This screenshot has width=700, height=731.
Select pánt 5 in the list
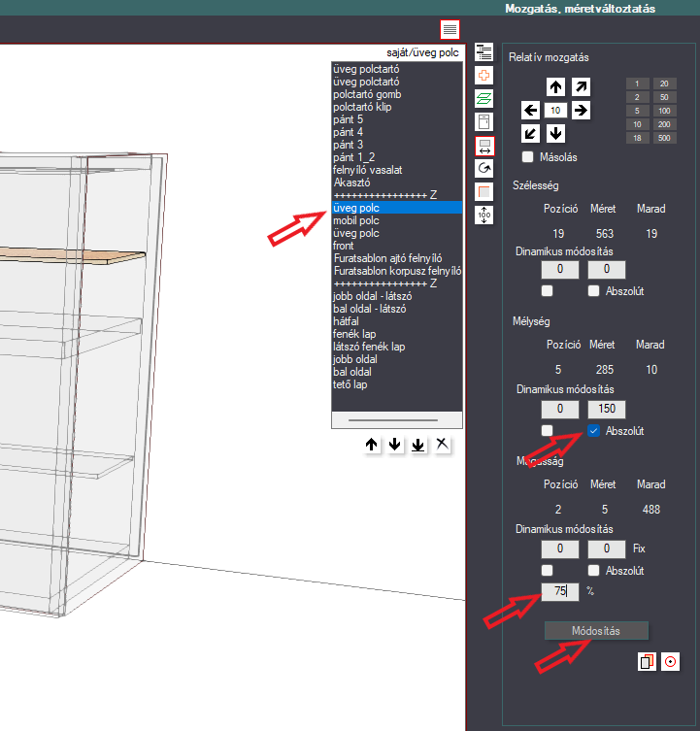pyautogui.click(x=397, y=119)
